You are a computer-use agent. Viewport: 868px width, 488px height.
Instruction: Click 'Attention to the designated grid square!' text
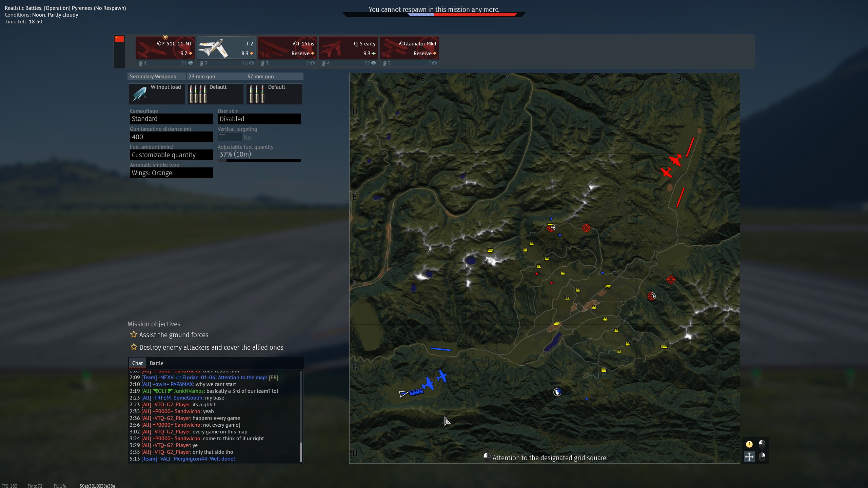click(550, 458)
